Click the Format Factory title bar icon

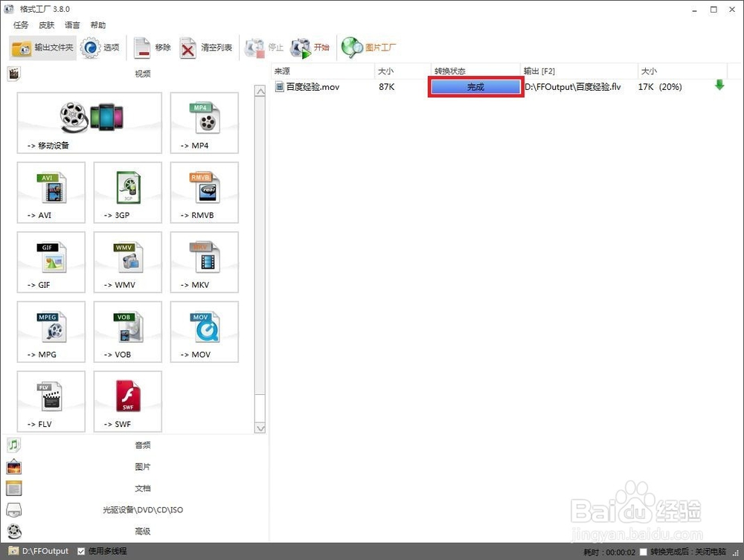(x=9, y=9)
